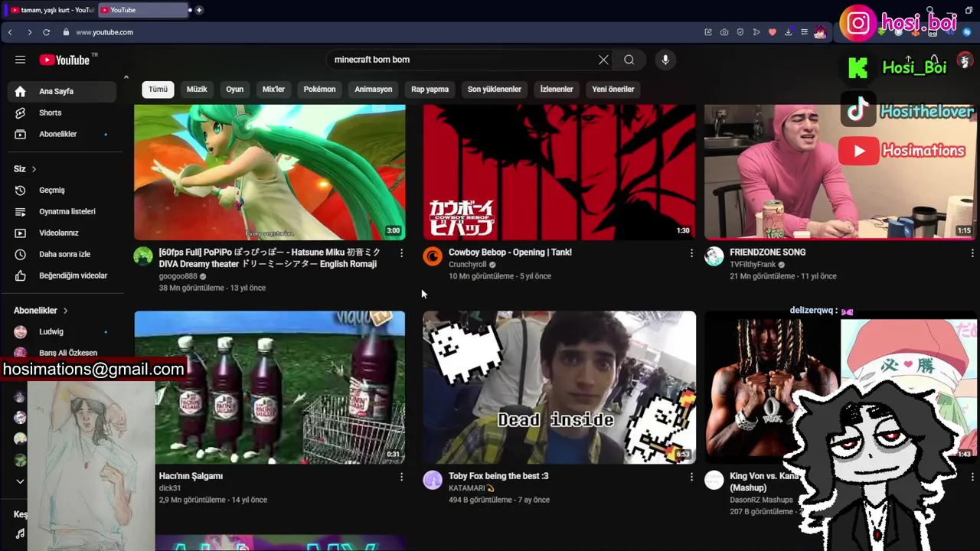Select the Pokémon filter chip
Screen dimensions: 980x551
[x=319, y=90]
